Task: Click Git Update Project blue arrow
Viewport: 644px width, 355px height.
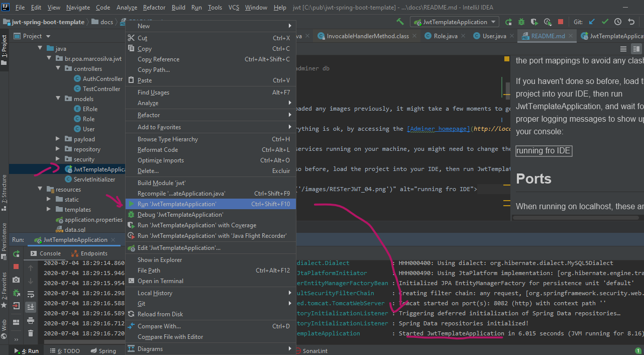Action: 592,22
